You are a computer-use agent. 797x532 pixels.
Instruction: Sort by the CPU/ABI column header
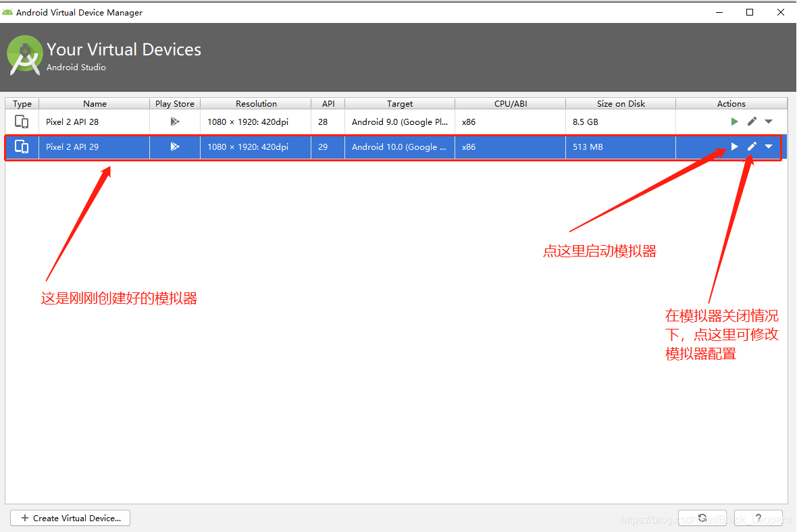(x=511, y=104)
